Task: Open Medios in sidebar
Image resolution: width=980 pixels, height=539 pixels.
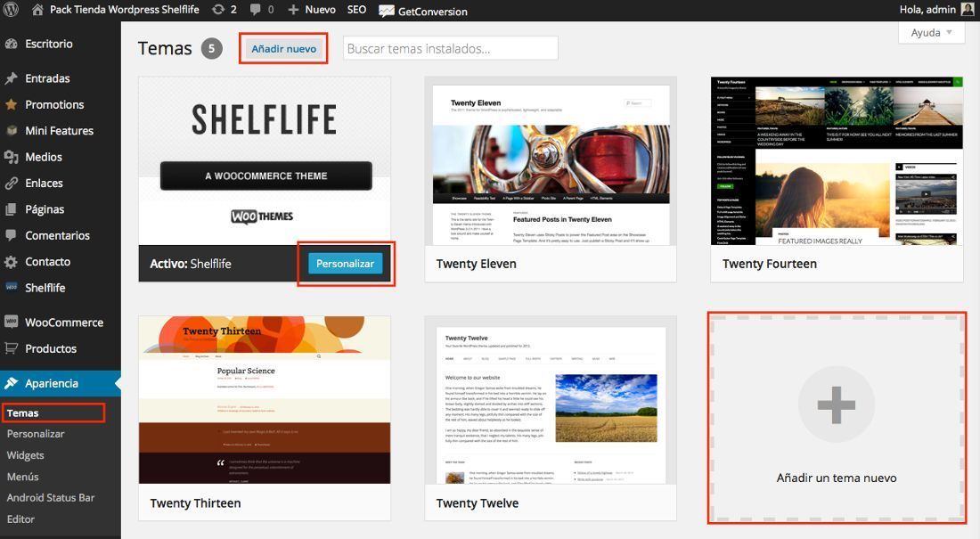Action: coord(44,157)
